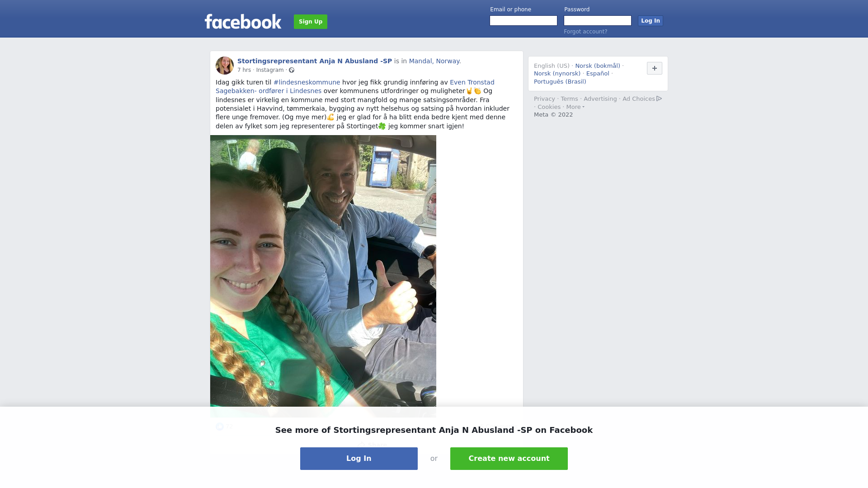Viewport: 868px width, 488px height.
Task: Click the plus button for more languages
Action: click(654, 68)
